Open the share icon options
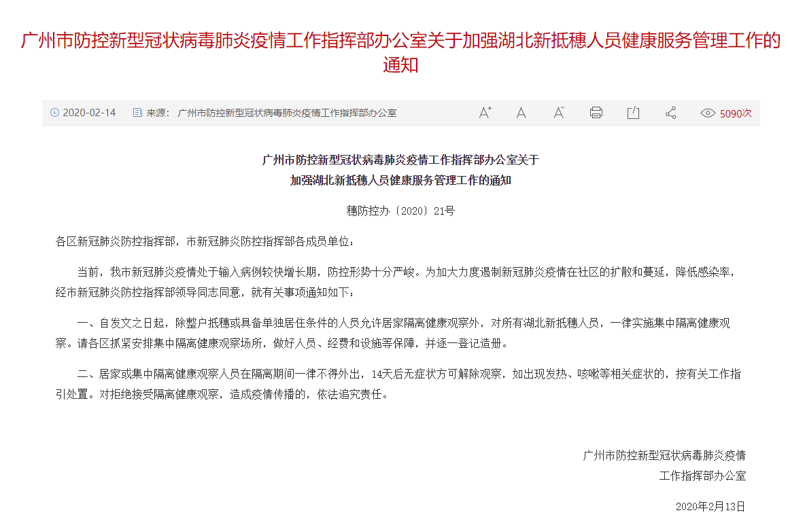The height and width of the screenshot is (532, 788). (670, 113)
